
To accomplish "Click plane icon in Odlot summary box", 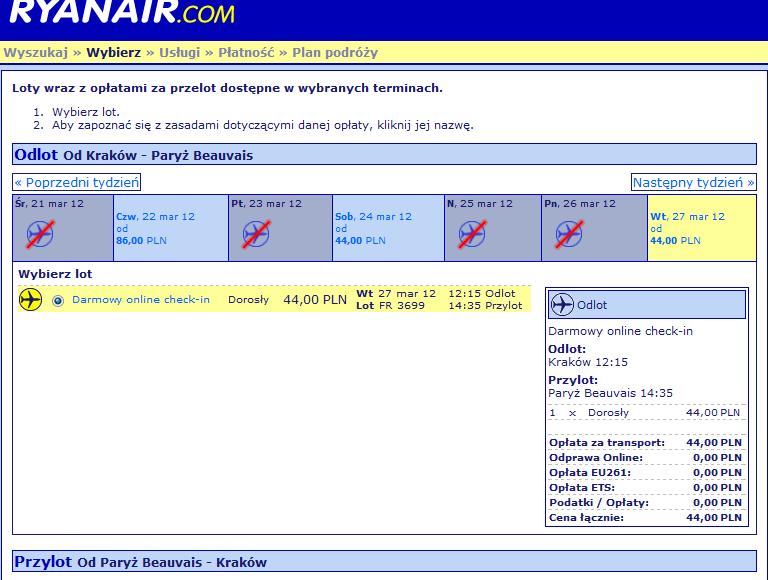I will [x=562, y=305].
